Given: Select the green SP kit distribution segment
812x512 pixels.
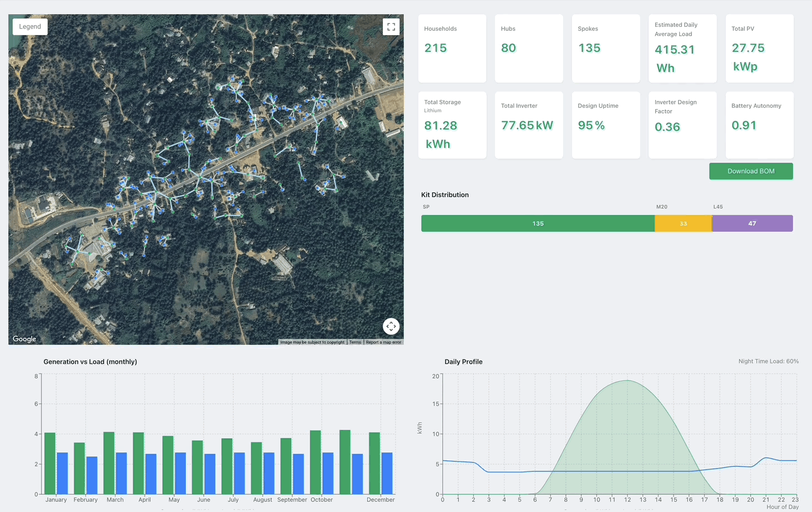Looking at the screenshot, I should pyautogui.click(x=537, y=223).
